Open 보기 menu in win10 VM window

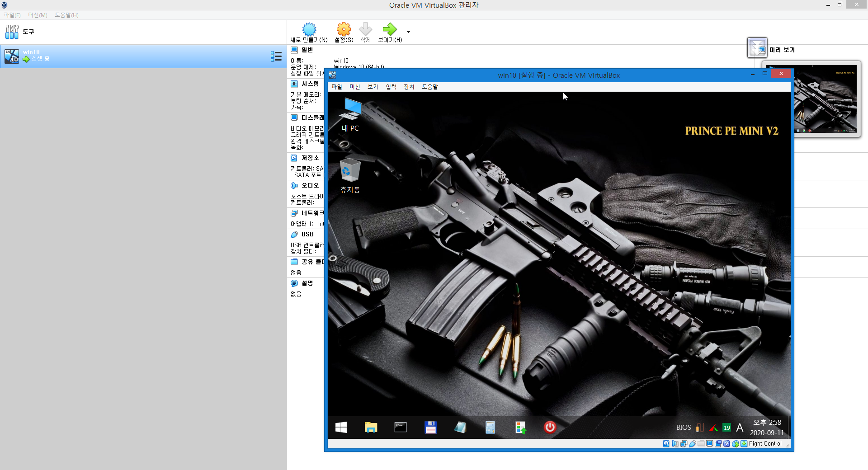[x=373, y=87]
